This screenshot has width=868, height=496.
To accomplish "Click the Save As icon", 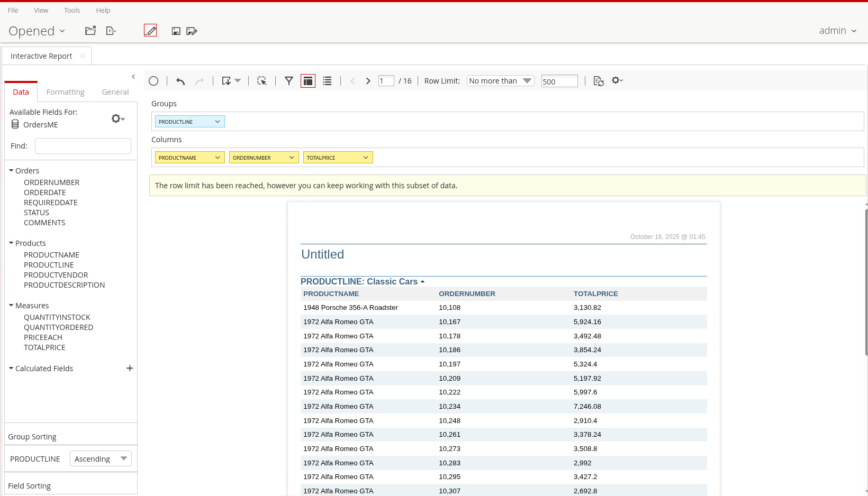I will coord(192,31).
